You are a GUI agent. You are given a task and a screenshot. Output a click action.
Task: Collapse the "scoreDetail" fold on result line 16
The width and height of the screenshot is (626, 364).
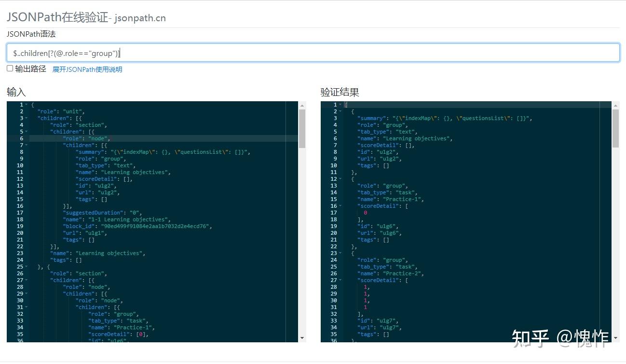pos(340,206)
